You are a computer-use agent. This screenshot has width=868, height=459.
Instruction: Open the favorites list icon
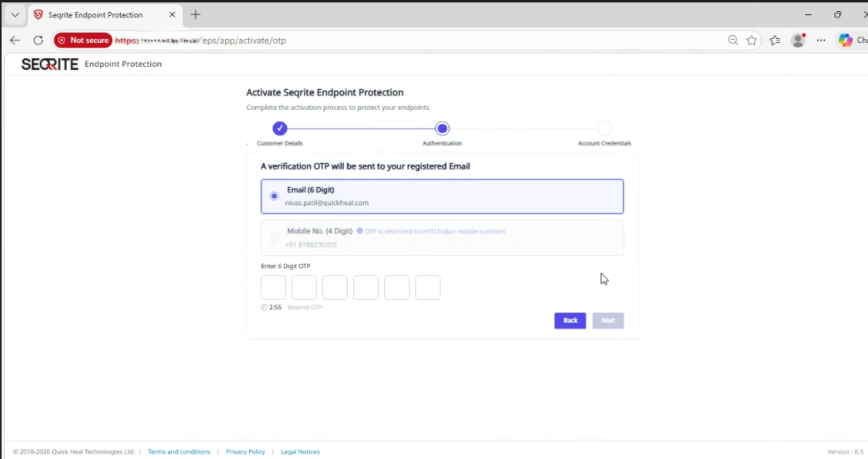pyautogui.click(x=775, y=40)
